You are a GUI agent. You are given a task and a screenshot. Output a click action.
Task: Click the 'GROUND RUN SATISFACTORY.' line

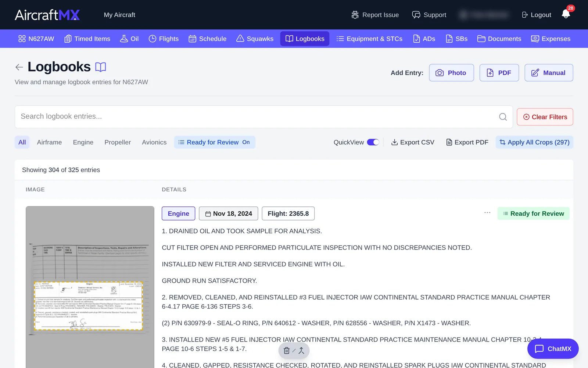pyautogui.click(x=209, y=281)
